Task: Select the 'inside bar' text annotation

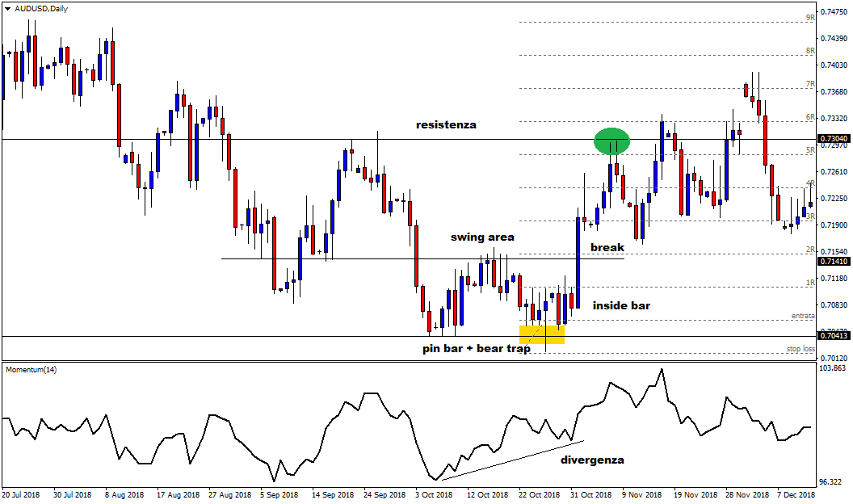Action: pyautogui.click(x=621, y=305)
